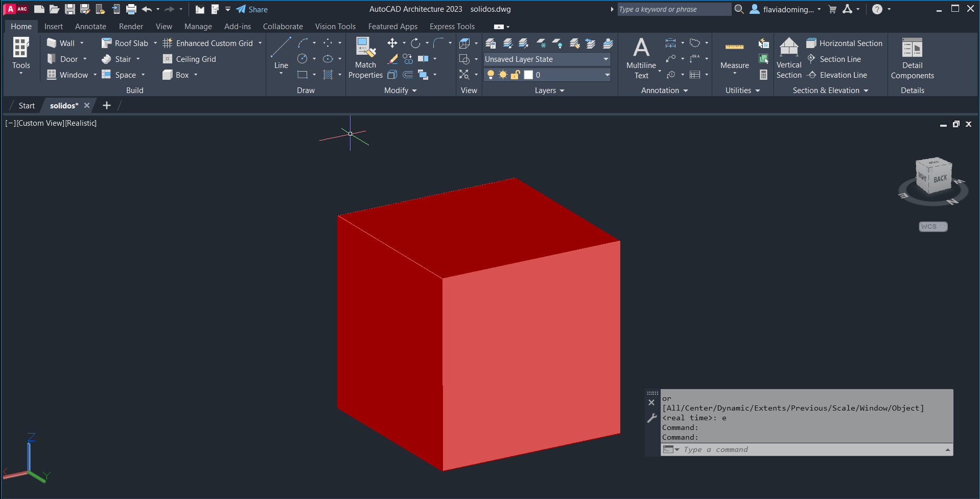
Task: Choose the Ellipse drawing tool
Action: 328,59
